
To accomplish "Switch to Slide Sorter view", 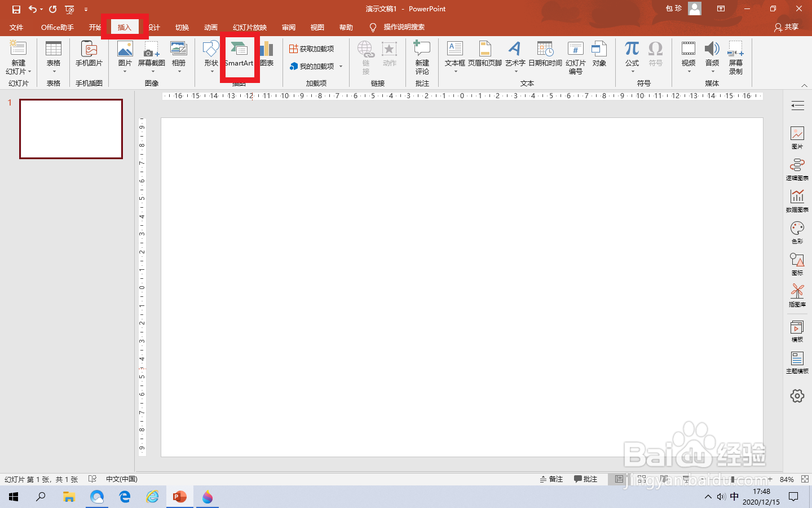I will (x=642, y=479).
